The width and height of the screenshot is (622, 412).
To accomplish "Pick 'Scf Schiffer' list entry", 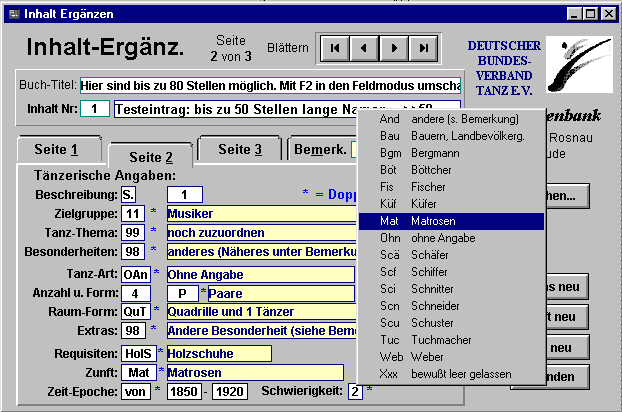I will 451,272.
